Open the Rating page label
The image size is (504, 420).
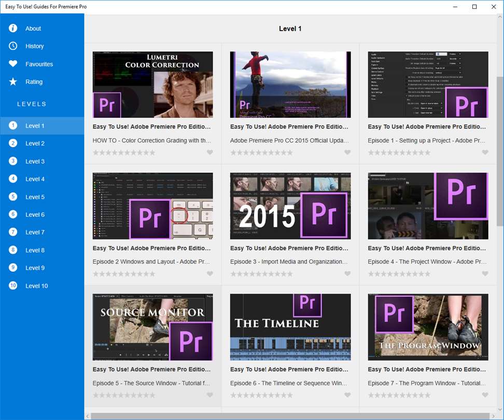click(x=34, y=82)
